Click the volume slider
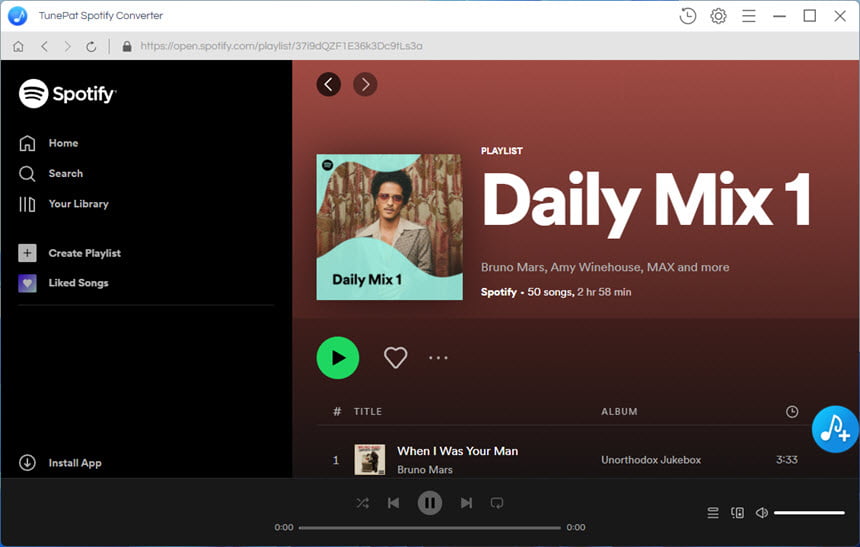The width and height of the screenshot is (860, 547). tap(809, 513)
